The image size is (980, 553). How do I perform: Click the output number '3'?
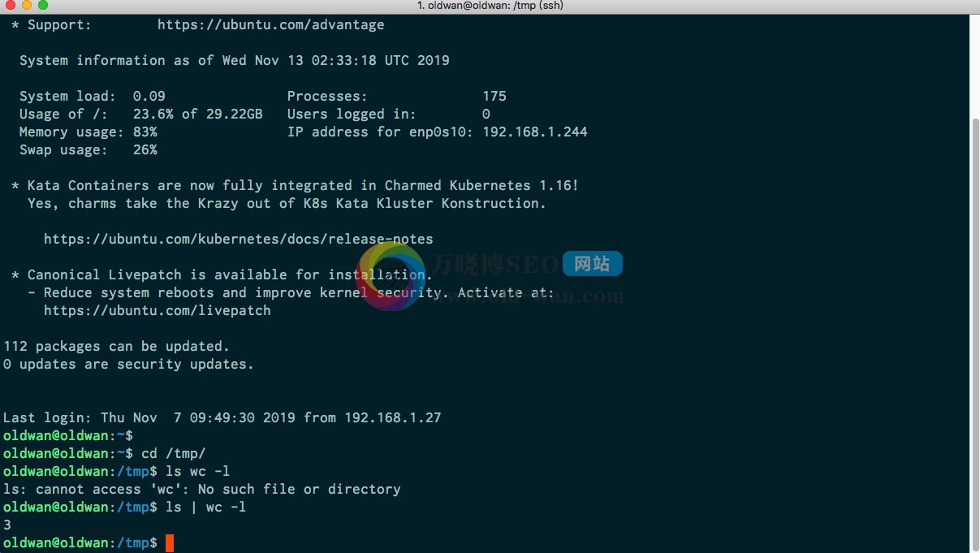coord(7,525)
